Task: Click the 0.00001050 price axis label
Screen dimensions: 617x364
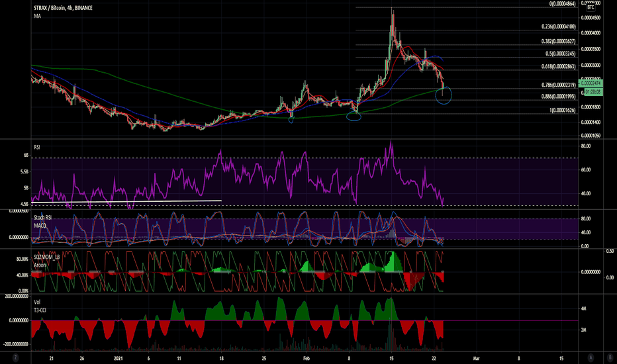Action: [x=591, y=136]
